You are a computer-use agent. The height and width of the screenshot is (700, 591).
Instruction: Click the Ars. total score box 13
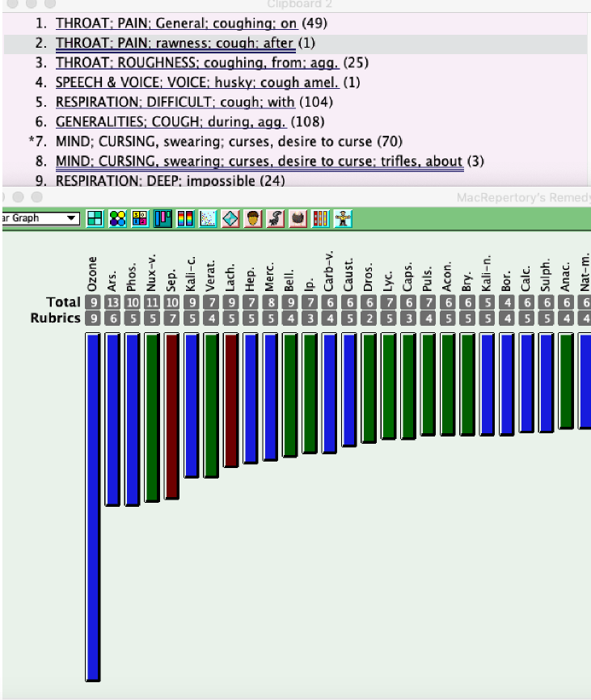(x=112, y=302)
